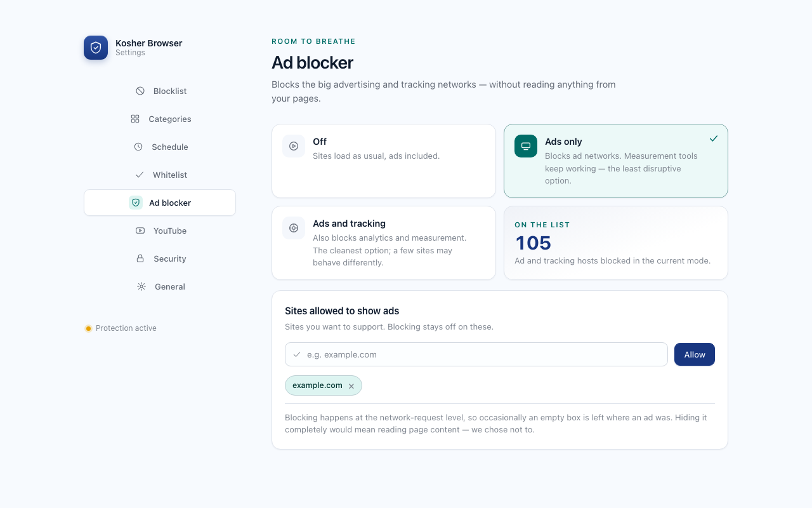Select the Off ad blocking mode
The width and height of the screenshot is (812, 508).
click(384, 161)
